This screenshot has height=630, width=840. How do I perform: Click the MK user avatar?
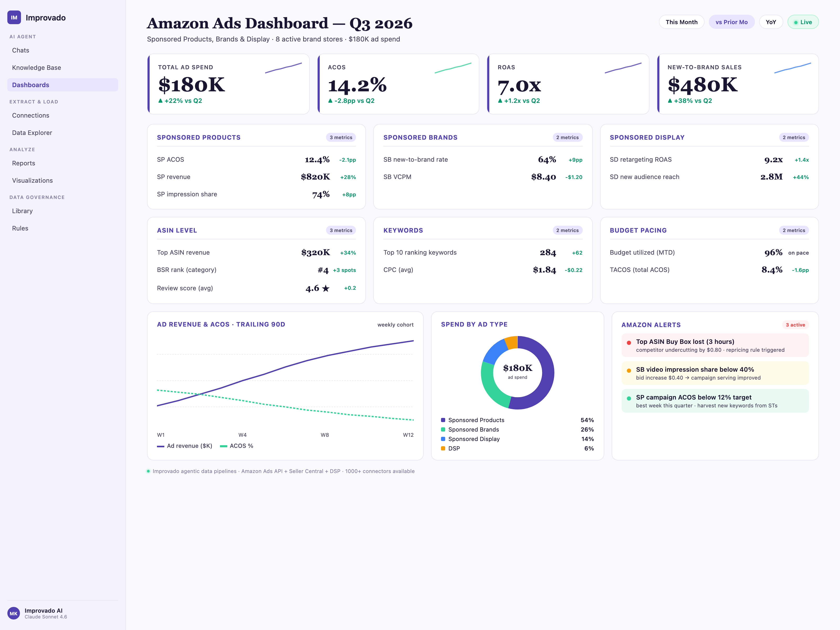(x=14, y=613)
